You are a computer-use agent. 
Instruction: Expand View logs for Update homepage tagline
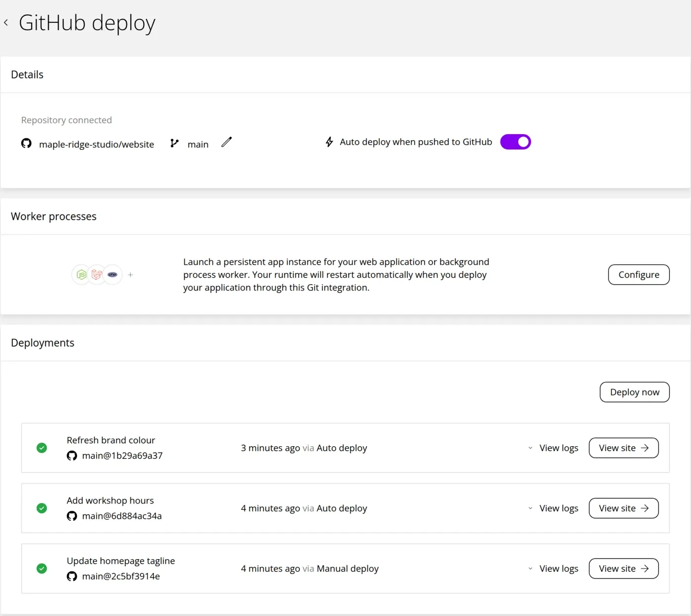(x=553, y=568)
